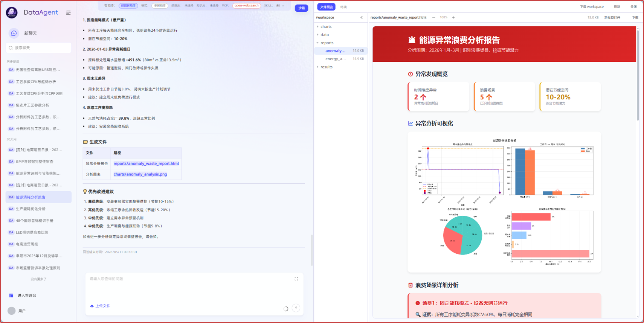The width and height of the screenshot is (644, 323).
Task: Click 新聊天 to start a chat
Action: coord(31,33)
